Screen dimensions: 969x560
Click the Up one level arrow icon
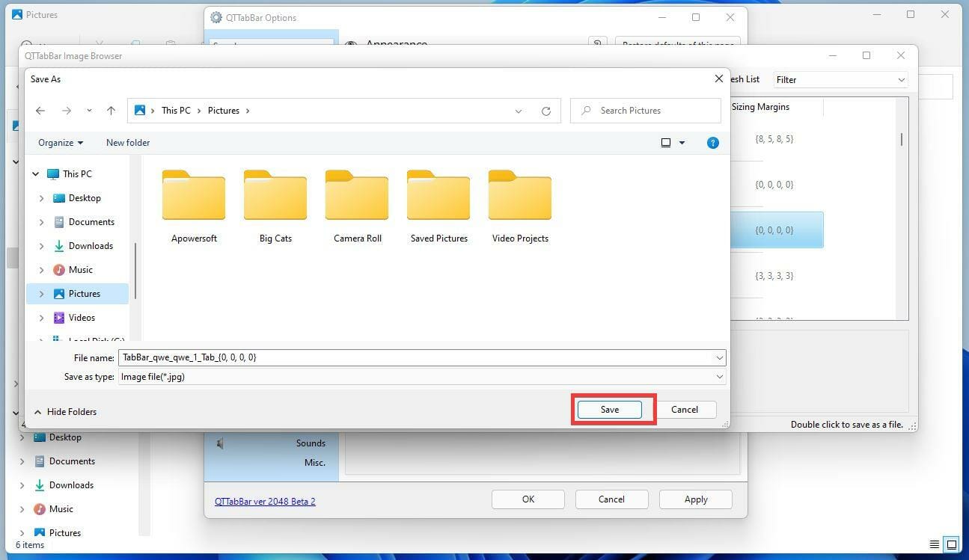[x=111, y=111]
